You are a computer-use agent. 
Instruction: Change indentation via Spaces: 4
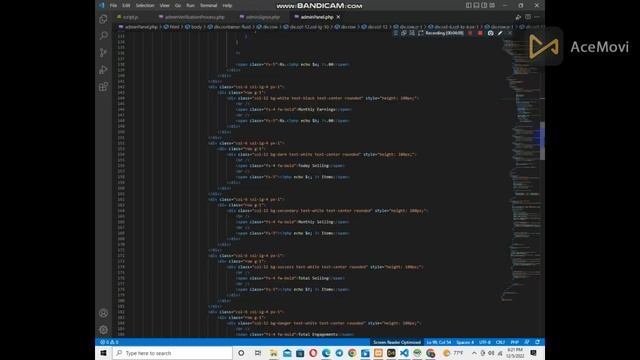tap(465, 342)
